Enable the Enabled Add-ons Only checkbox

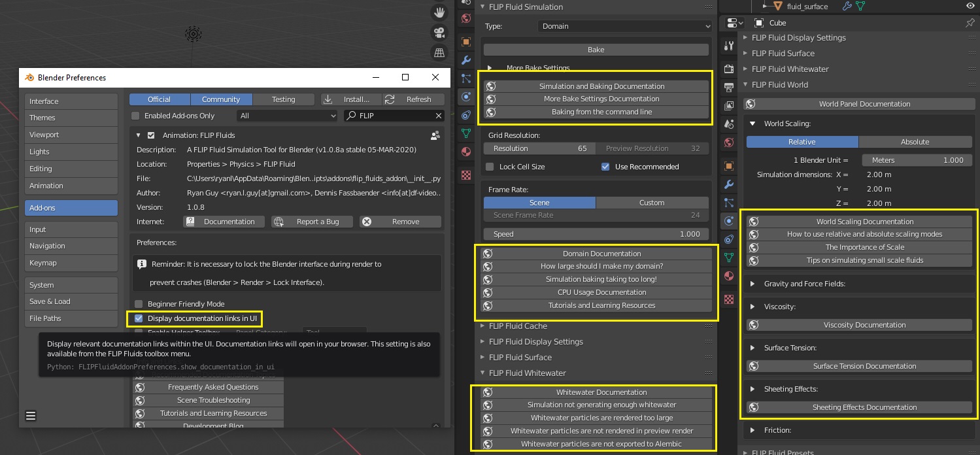point(136,116)
